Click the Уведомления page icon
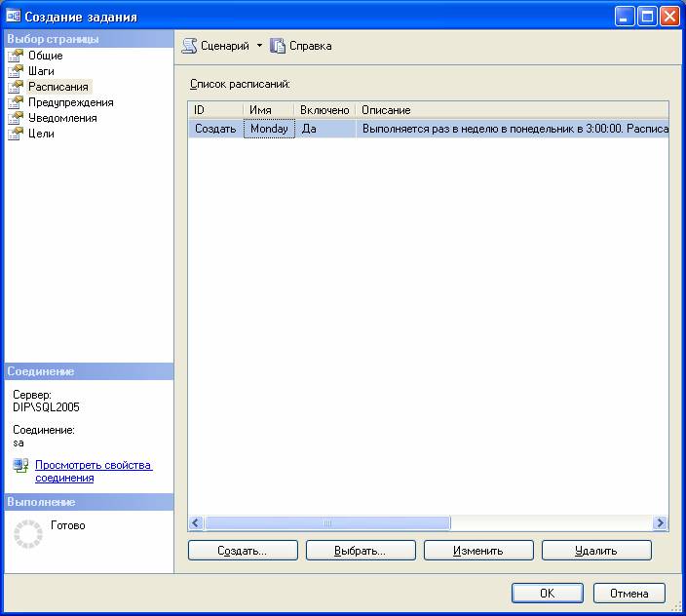This screenshot has height=616, width=686. tap(15, 118)
